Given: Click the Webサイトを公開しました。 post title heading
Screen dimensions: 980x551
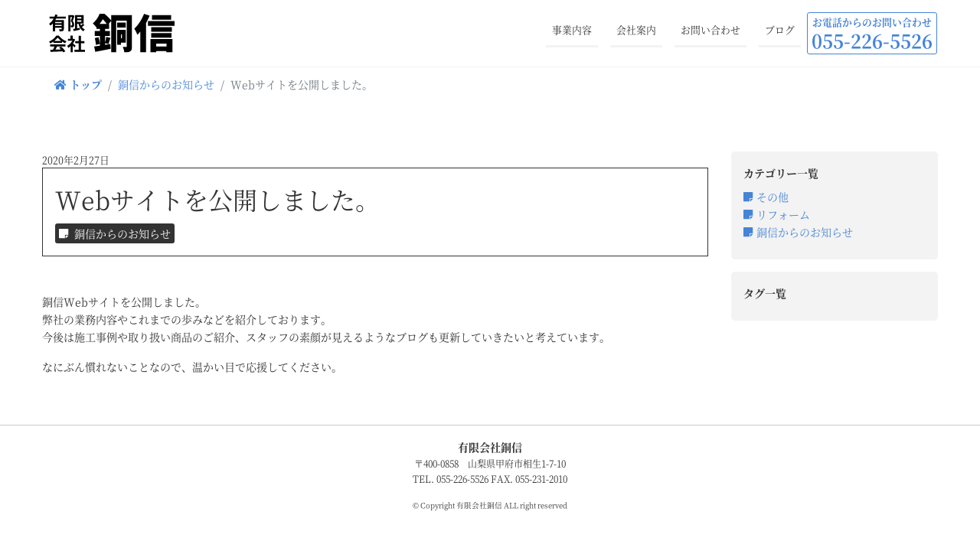Looking at the screenshot, I should coord(213,200).
